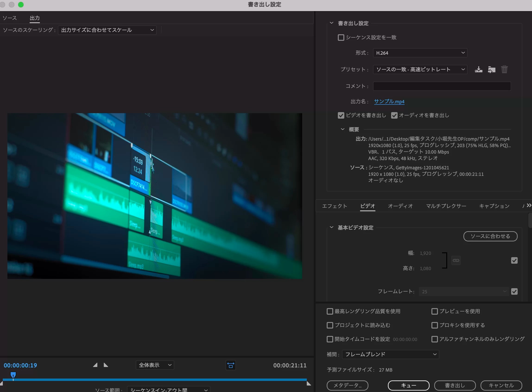Switch to the ソース tab
This screenshot has width=532, height=392.
(x=10, y=18)
